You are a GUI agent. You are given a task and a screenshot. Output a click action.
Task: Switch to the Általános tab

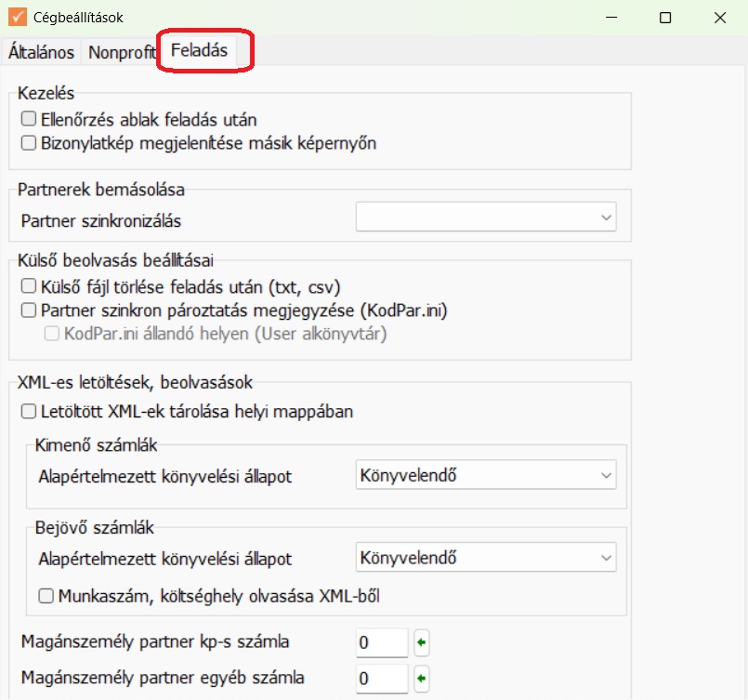tap(41, 52)
